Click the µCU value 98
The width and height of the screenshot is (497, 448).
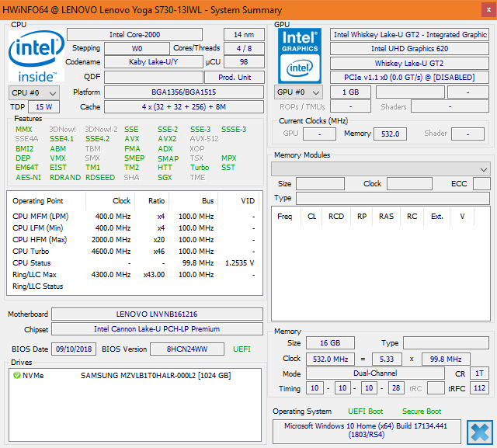tap(244, 62)
